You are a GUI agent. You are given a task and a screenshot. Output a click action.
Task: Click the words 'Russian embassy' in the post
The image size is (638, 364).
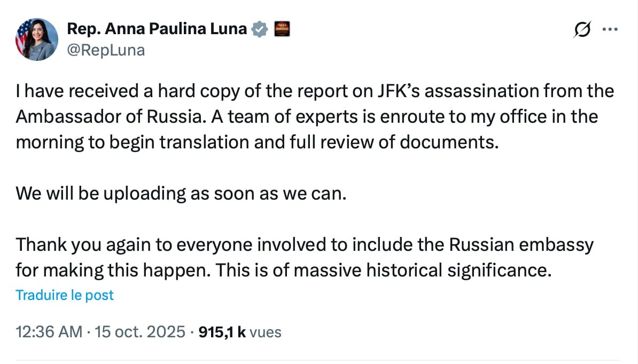click(x=522, y=244)
